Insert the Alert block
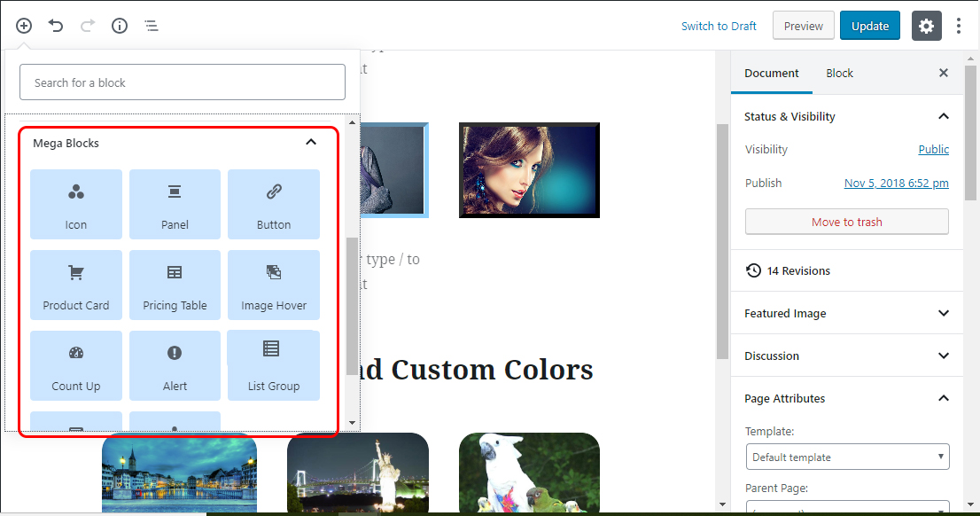This screenshot has width=980, height=516. click(x=175, y=365)
